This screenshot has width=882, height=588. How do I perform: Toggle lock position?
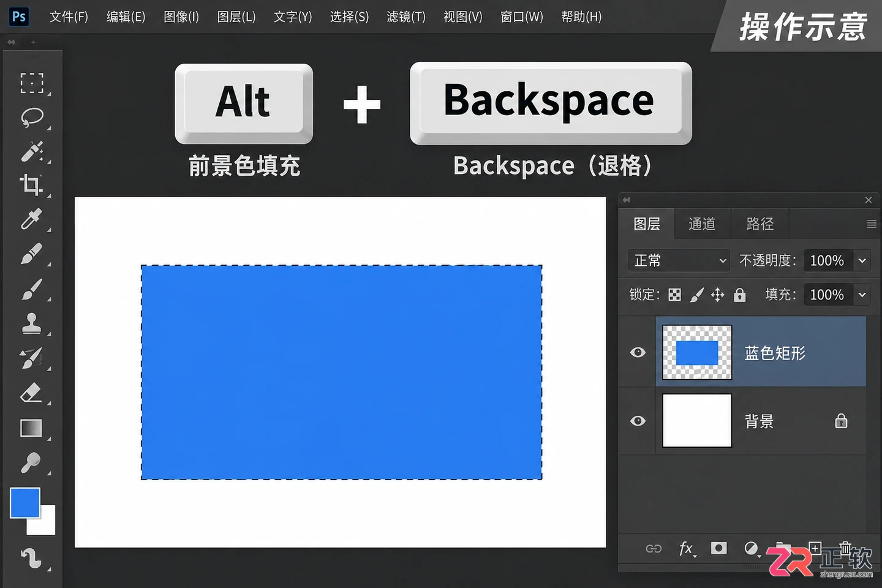click(717, 295)
